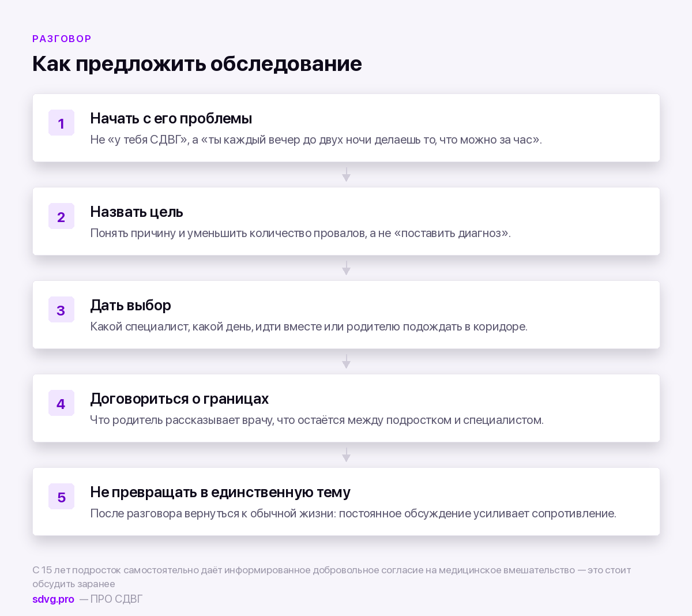Viewport: 692px width, 616px height.
Task: Select the title 'Начать с его проблемы'
Action: [x=171, y=118]
